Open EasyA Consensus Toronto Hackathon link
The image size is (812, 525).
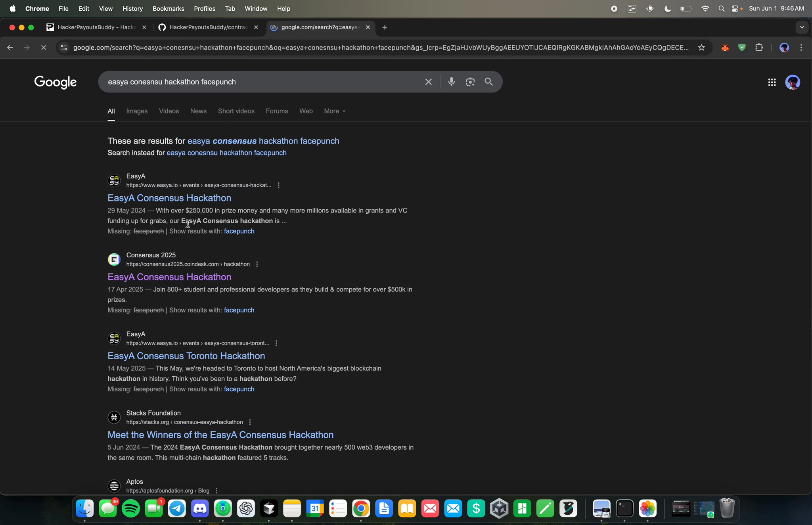point(186,356)
